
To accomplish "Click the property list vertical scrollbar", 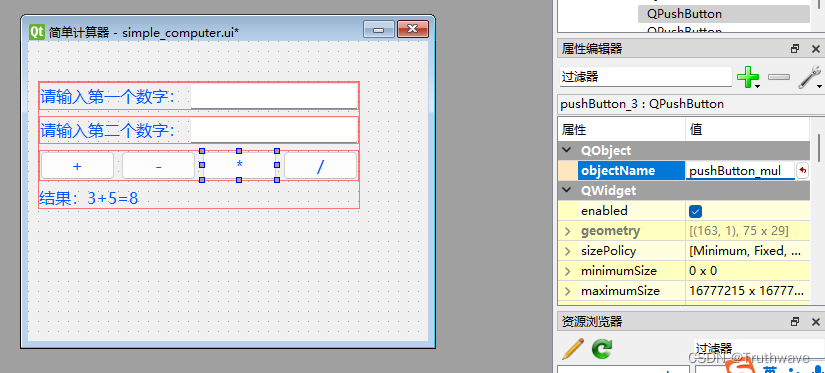I will tap(818, 148).
